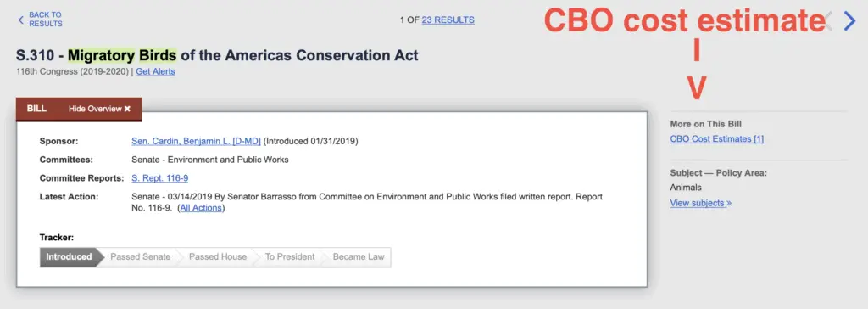Image resolution: width=868 pixels, height=309 pixels.
Task: Click the Back to Results text
Action: tap(46, 20)
